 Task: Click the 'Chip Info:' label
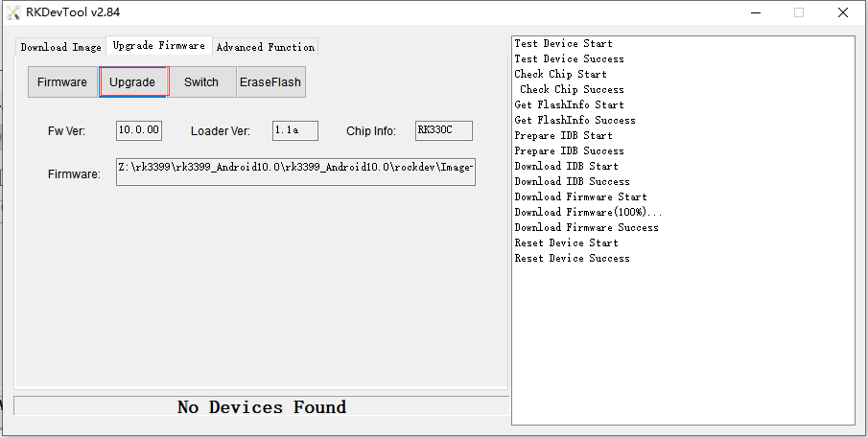pyautogui.click(x=371, y=131)
